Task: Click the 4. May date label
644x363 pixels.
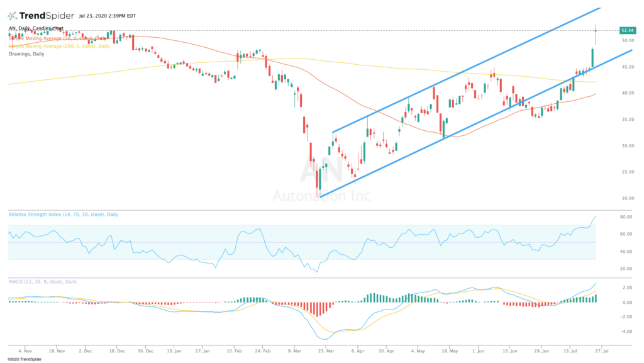Action: (x=418, y=351)
